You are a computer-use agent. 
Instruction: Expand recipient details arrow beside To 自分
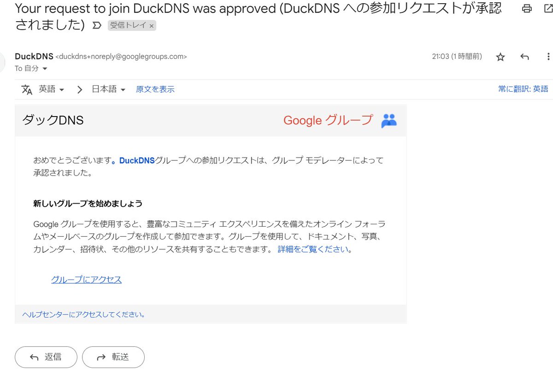(45, 69)
